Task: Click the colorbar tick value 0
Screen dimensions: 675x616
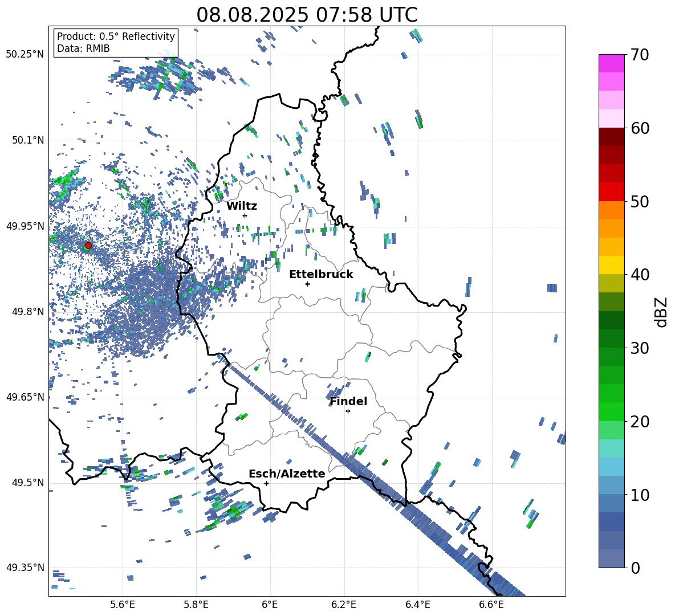Action: click(x=635, y=568)
